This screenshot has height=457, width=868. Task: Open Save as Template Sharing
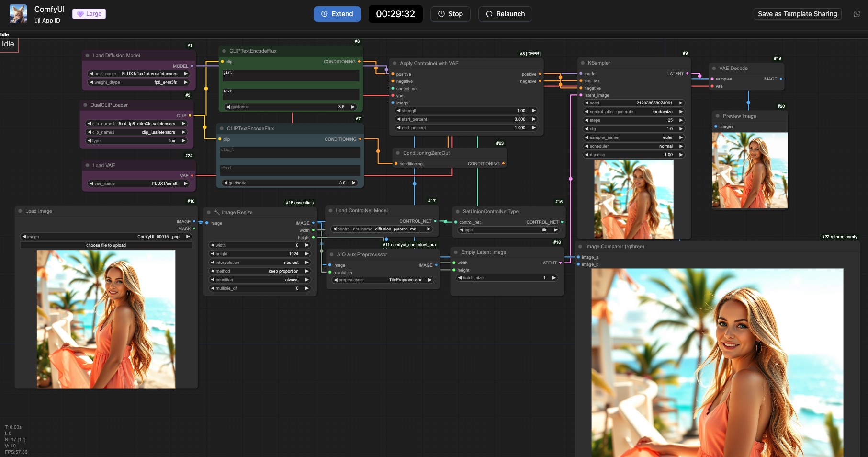797,14
